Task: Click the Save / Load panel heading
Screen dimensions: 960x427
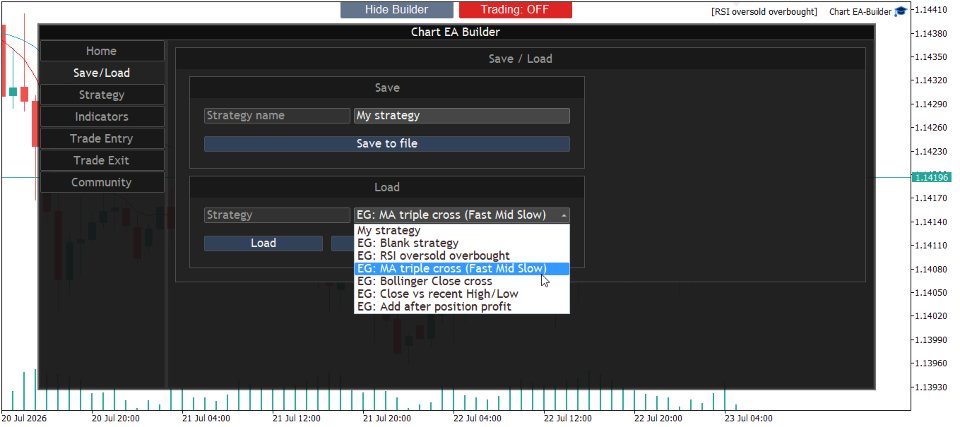Action: [520, 59]
